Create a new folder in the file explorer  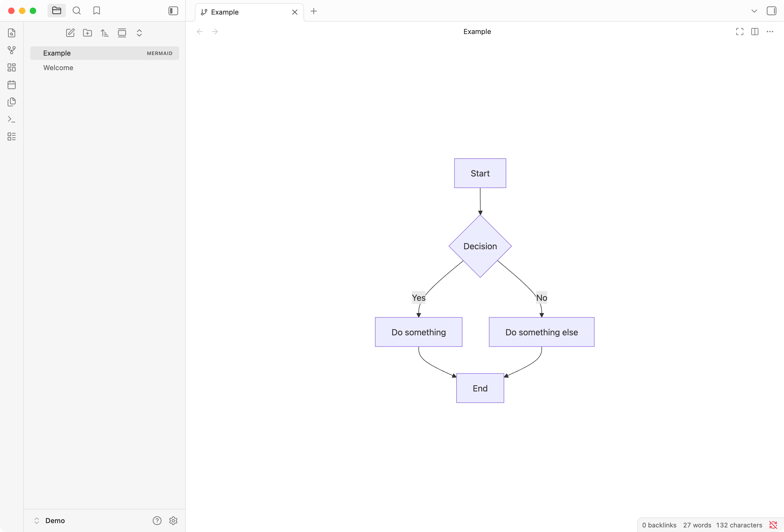87,33
